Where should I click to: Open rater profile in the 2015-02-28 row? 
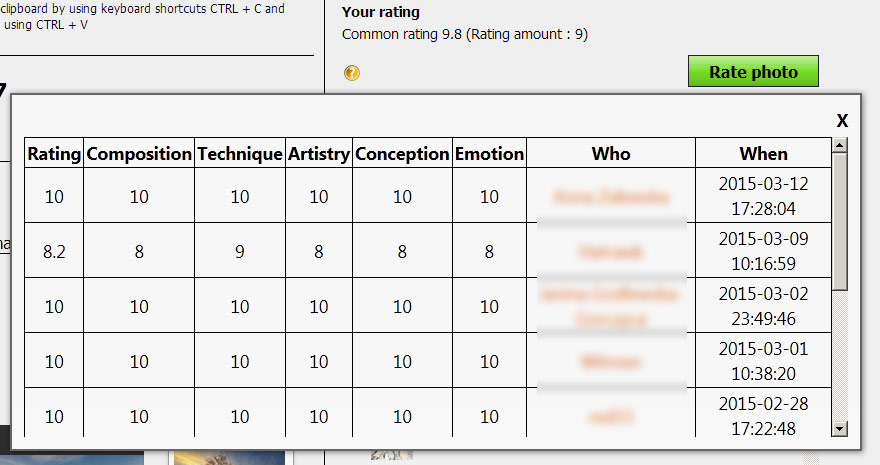610,415
